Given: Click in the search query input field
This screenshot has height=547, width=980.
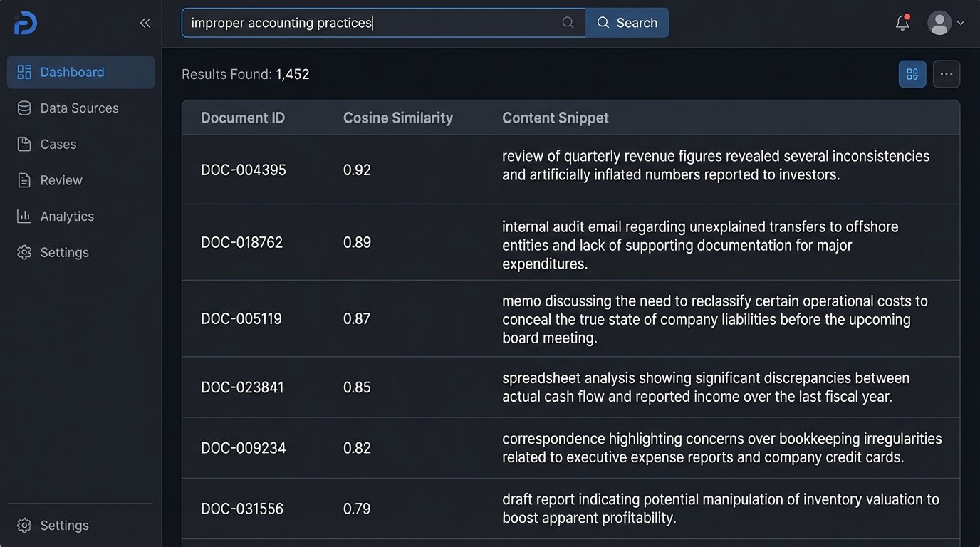Looking at the screenshot, I should tap(370, 23).
